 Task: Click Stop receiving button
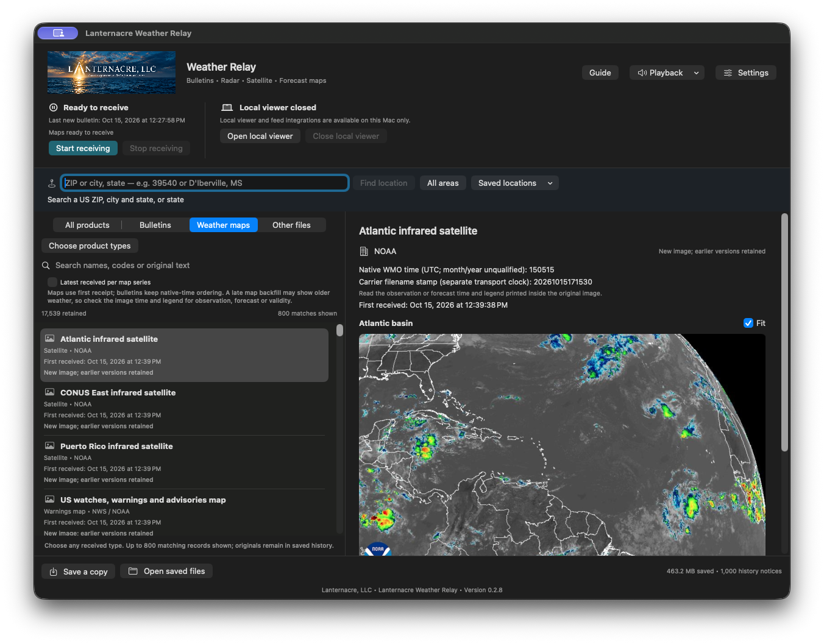pyautogui.click(x=156, y=148)
